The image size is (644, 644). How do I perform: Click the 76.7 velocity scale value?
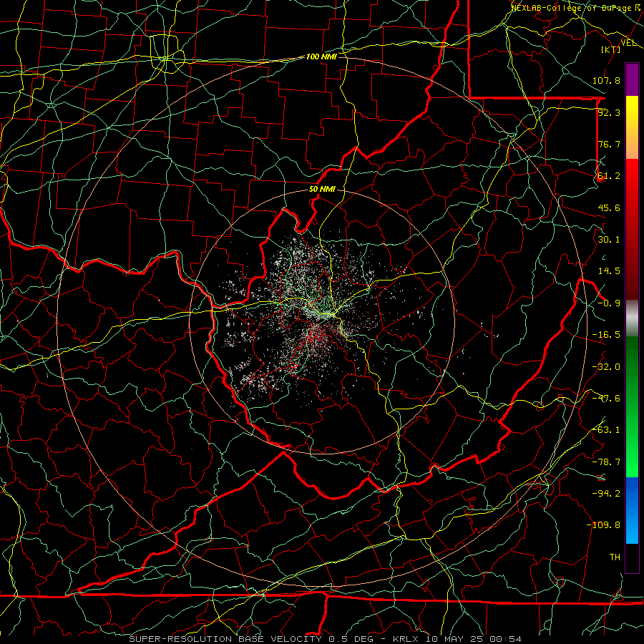pos(609,144)
